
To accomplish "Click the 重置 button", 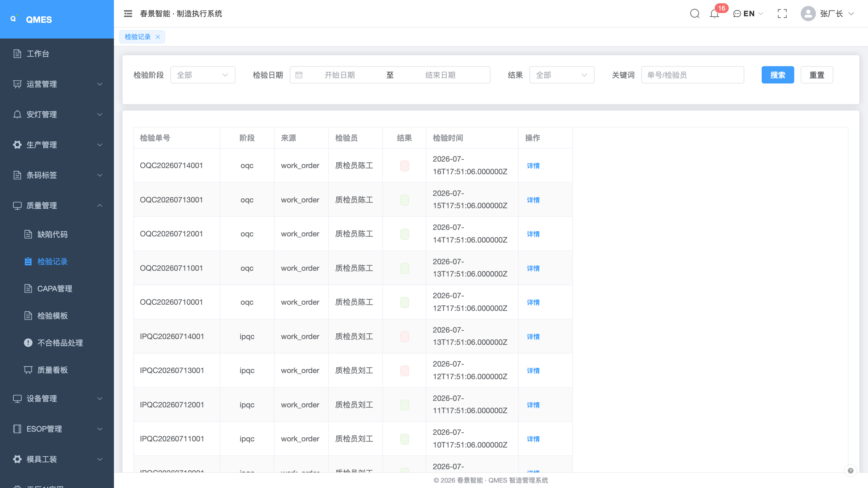I will 817,75.
